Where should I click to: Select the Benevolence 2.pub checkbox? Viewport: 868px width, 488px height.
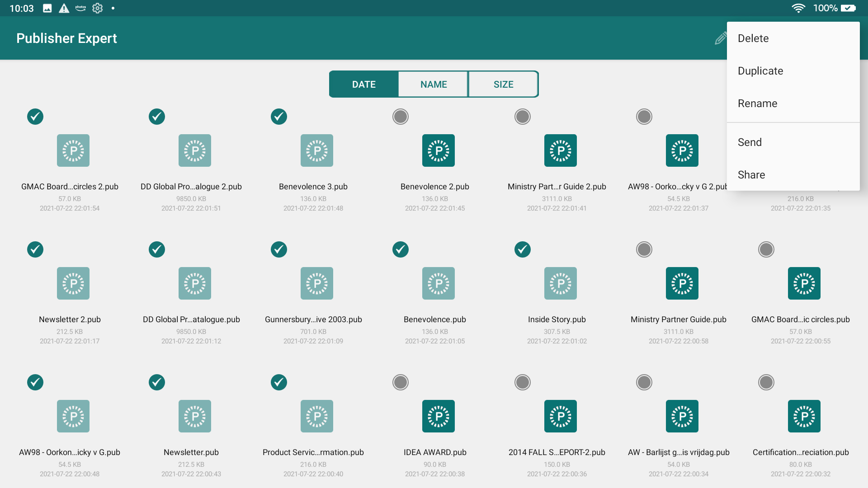[401, 117]
